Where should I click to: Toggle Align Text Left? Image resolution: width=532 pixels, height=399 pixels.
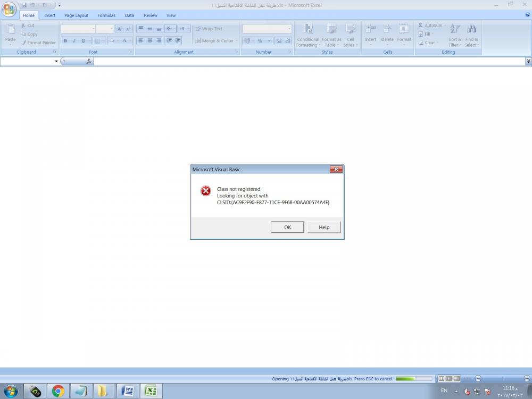(x=141, y=41)
